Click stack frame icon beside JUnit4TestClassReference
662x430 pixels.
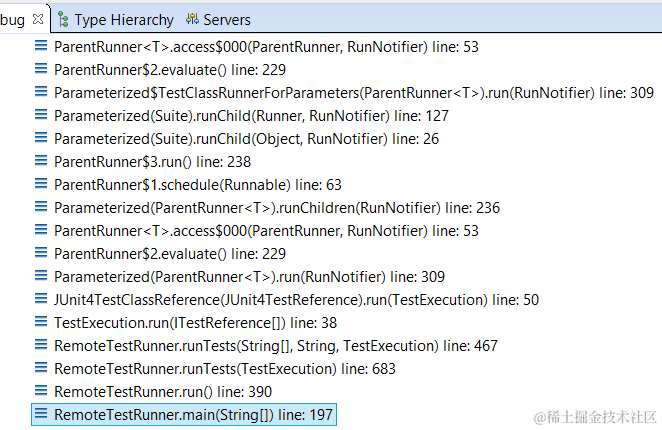click(41, 299)
